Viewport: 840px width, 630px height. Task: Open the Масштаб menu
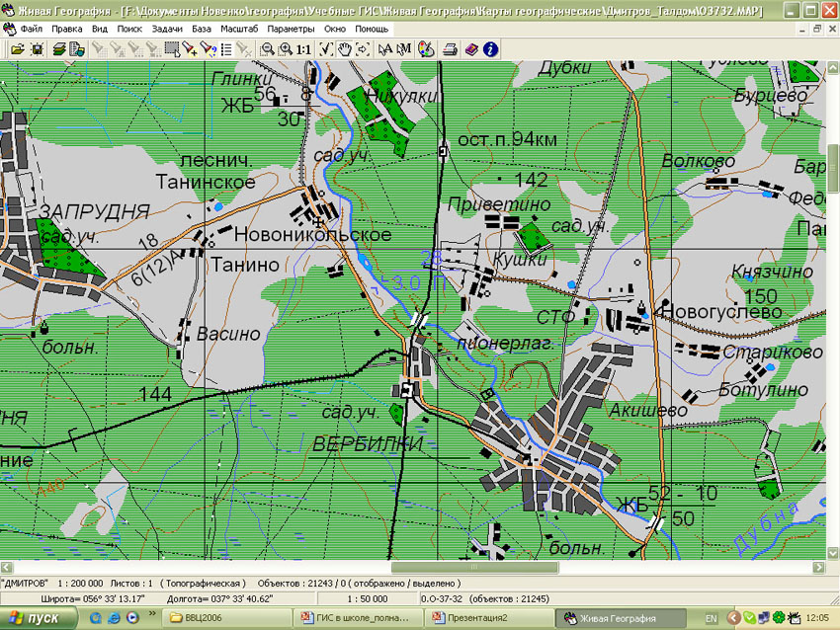tap(241, 30)
